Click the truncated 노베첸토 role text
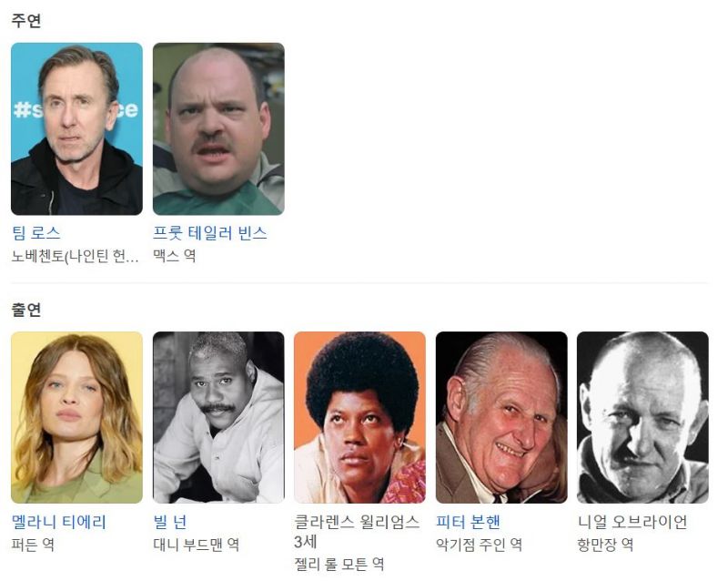This screenshot has width=728, height=581. pyautogui.click(x=76, y=256)
